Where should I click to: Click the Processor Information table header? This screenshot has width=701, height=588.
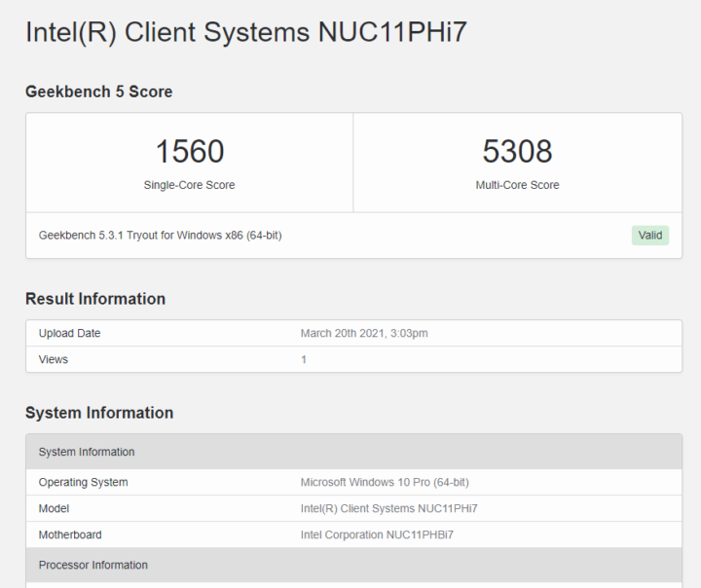coord(354,565)
